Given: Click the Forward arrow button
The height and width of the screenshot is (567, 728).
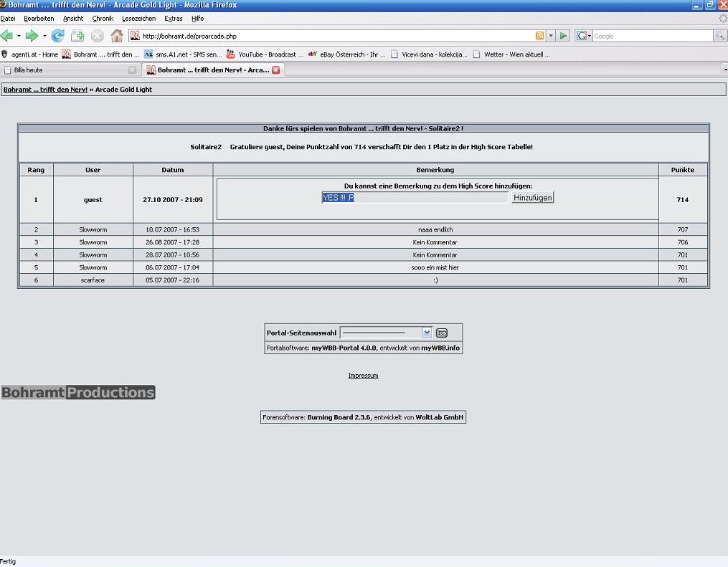Looking at the screenshot, I should pyautogui.click(x=32, y=36).
